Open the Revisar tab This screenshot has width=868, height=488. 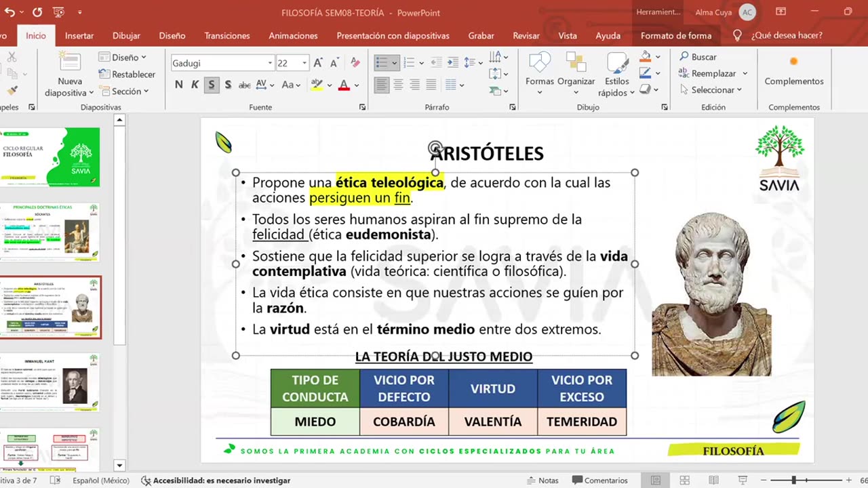pos(526,35)
